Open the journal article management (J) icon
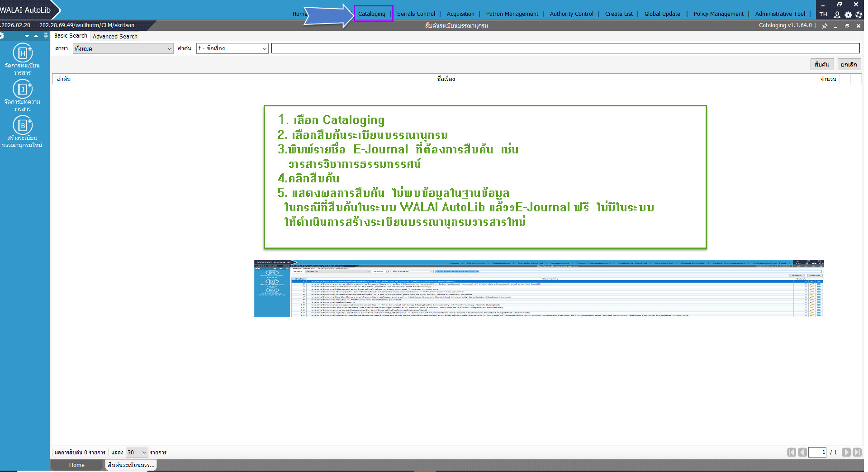Viewport: 868px width, 472px height. (x=22, y=89)
